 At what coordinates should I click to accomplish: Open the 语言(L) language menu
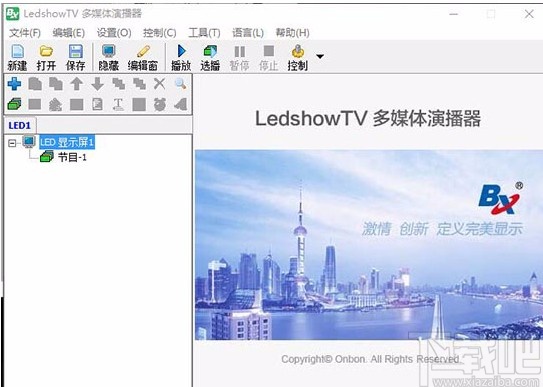248,33
